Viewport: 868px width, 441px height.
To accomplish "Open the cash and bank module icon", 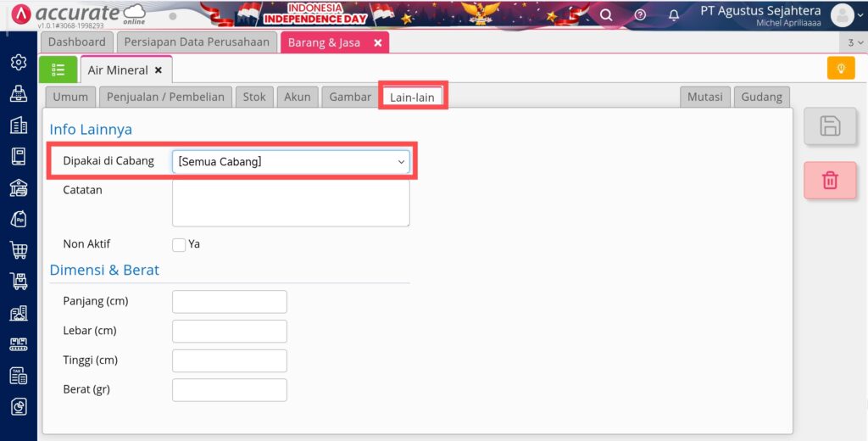I will pos(19,187).
